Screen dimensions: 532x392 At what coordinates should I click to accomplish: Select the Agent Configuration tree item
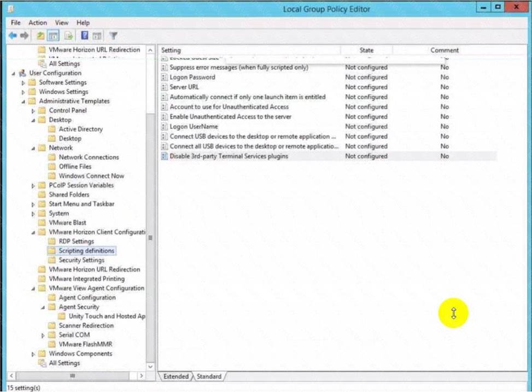coord(87,297)
